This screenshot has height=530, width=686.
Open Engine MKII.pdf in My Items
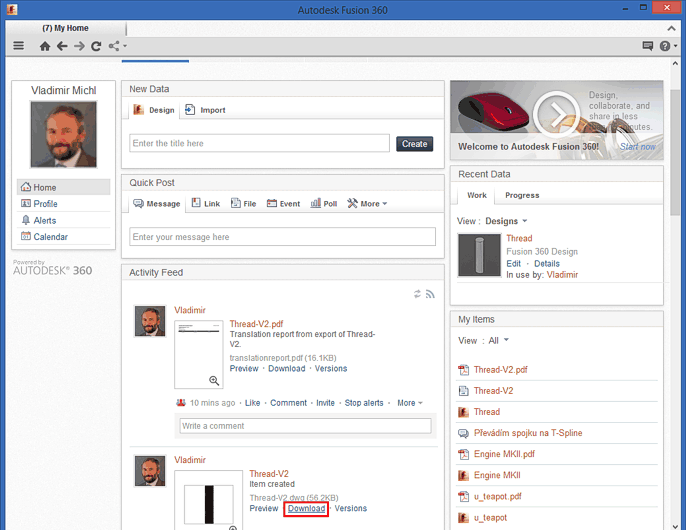pos(504,454)
